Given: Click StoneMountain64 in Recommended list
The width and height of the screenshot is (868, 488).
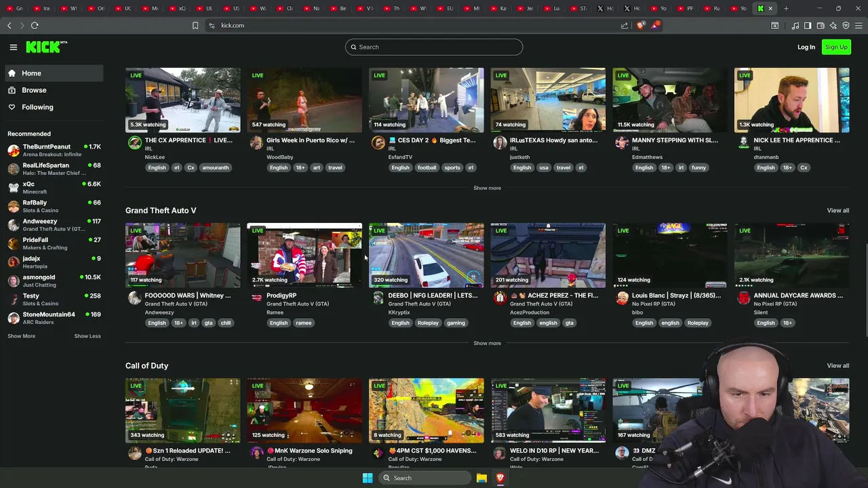Looking at the screenshot, I should (x=54, y=318).
